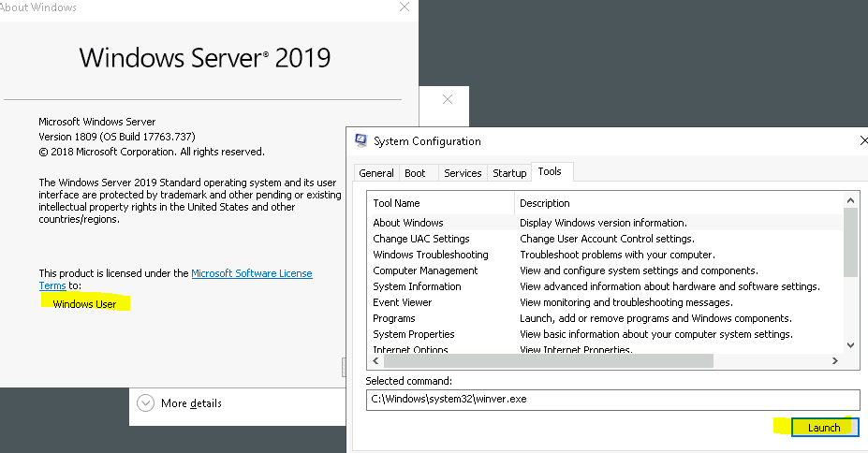The image size is (868, 453).
Task: Select Internet Options tool row
Action: point(605,349)
